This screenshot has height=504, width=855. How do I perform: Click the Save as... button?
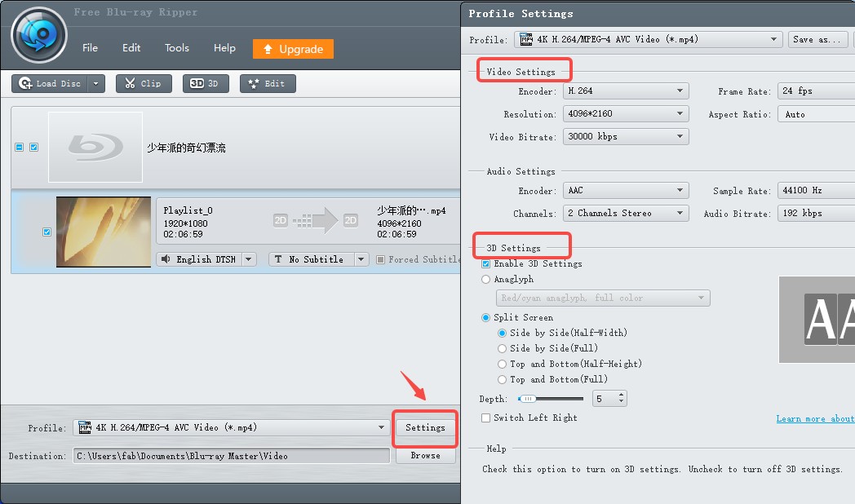click(x=817, y=38)
